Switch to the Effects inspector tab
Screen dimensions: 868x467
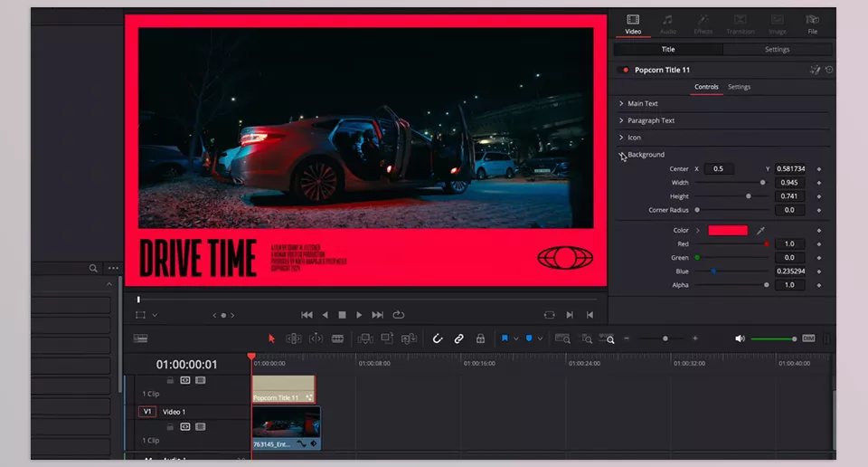[x=703, y=25]
